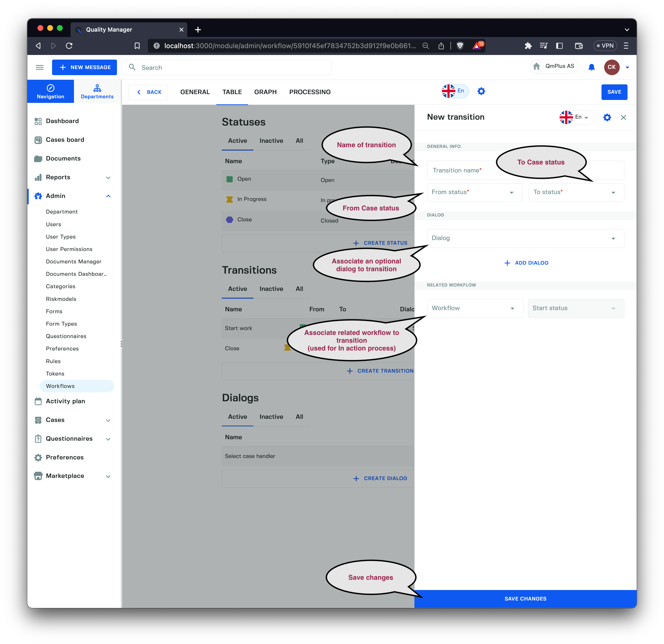Expand the Reports menu chevron
The image size is (664, 644).
click(108, 178)
